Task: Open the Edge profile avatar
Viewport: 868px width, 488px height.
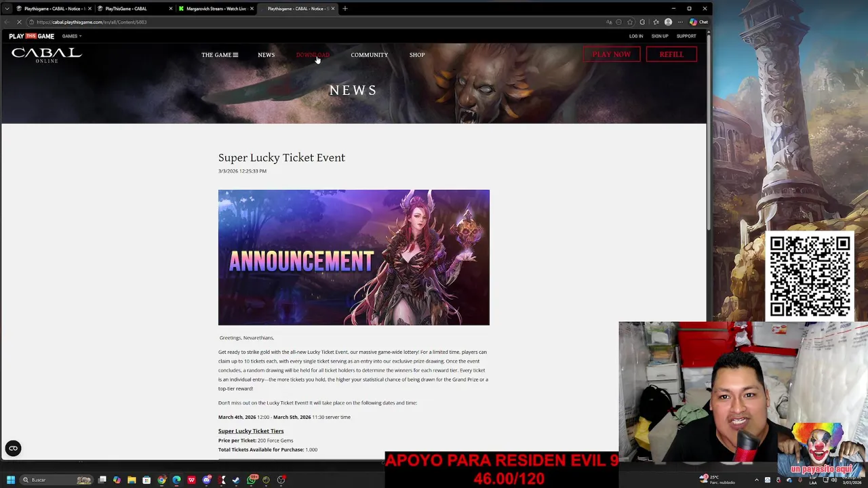Action: 668,22
